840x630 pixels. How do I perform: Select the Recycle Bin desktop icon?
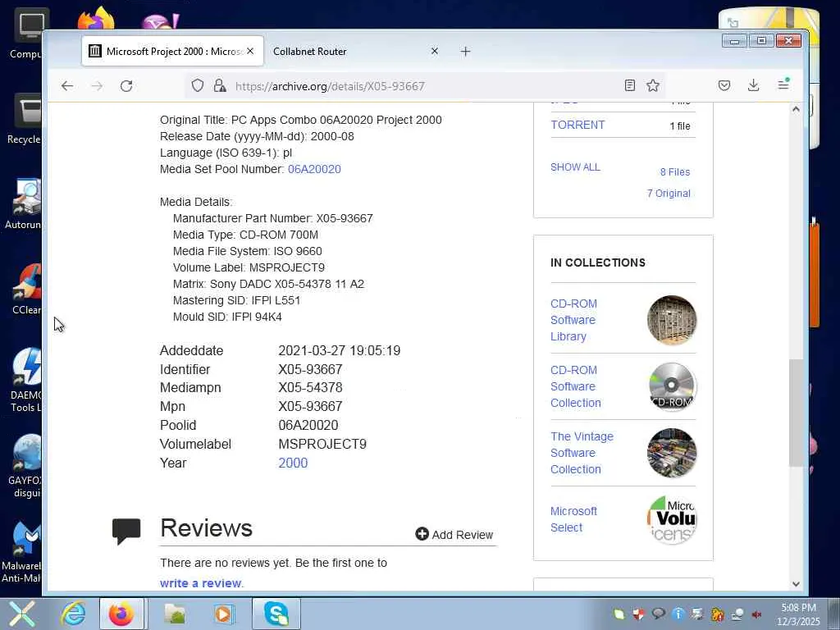[24, 119]
